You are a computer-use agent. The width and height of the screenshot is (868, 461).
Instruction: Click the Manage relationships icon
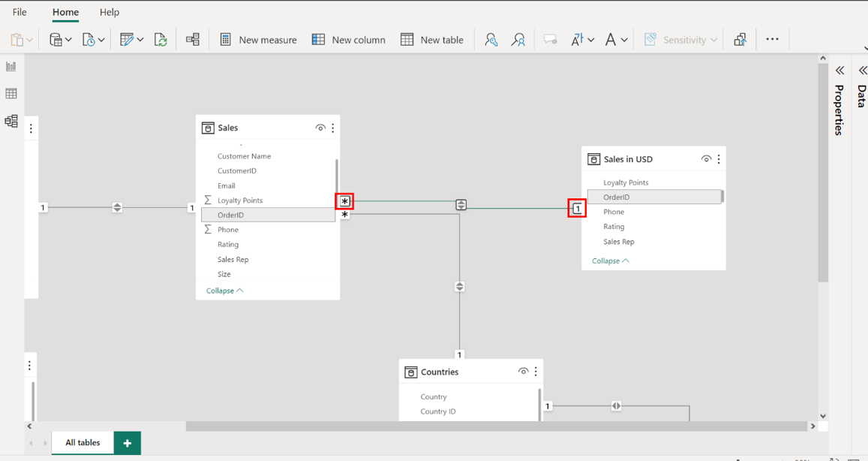(x=193, y=40)
